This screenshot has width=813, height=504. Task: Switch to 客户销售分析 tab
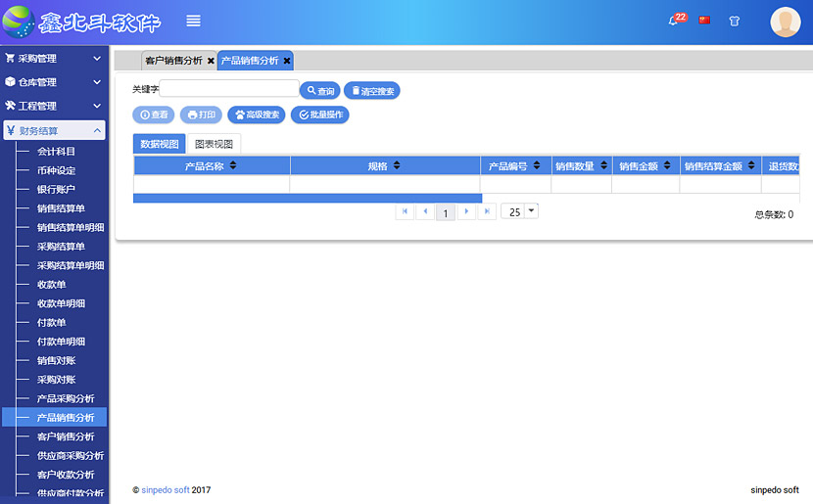pyautogui.click(x=173, y=61)
